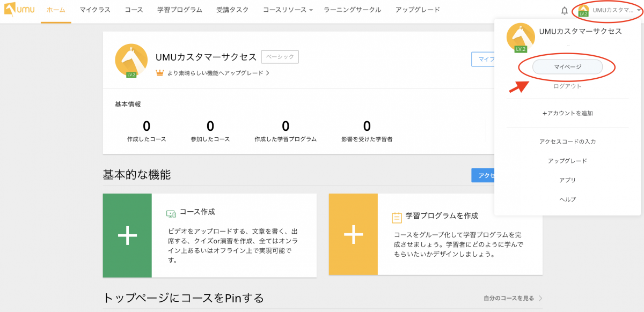This screenshot has height=312, width=644.
Task: Click the giraffe avatar in dropdown panel
Action: (x=520, y=38)
